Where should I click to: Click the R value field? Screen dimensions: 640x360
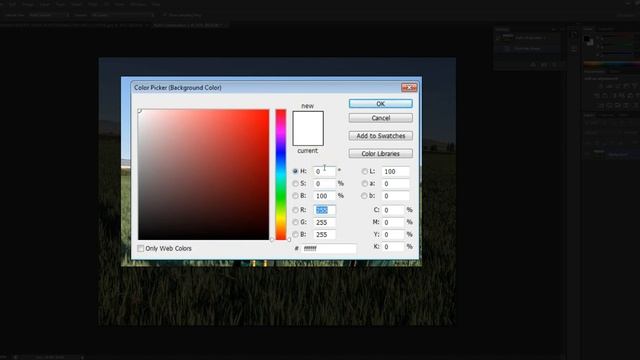pyautogui.click(x=324, y=210)
